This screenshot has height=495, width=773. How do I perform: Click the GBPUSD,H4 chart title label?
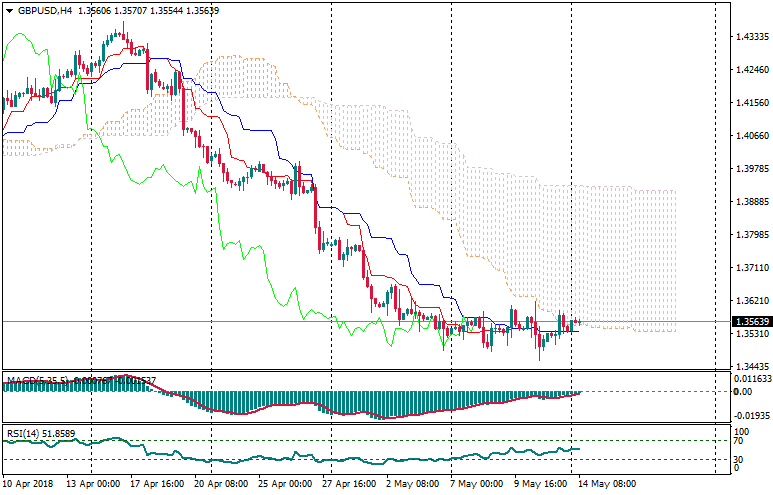coord(44,11)
